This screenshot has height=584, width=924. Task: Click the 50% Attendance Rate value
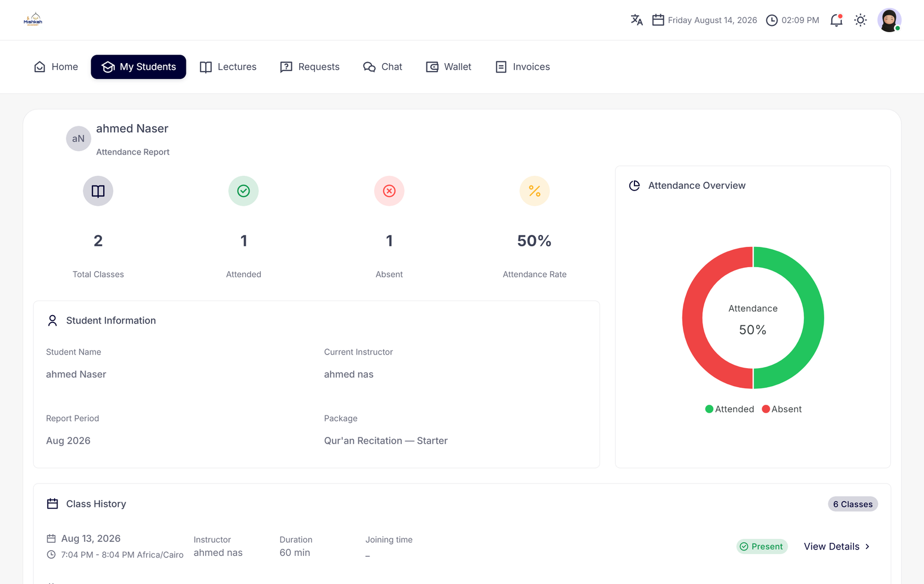click(534, 241)
